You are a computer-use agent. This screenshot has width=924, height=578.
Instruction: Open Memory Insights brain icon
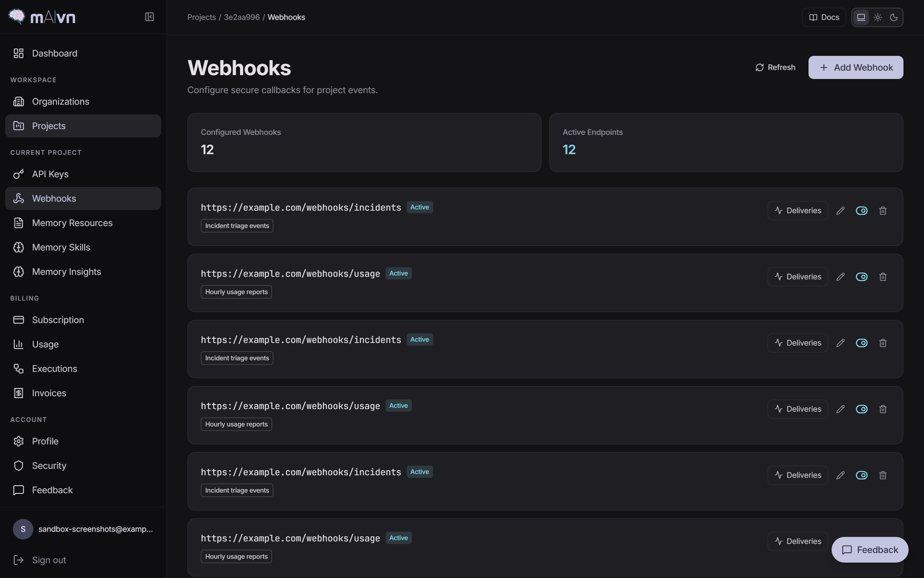pyautogui.click(x=18, y=272)
